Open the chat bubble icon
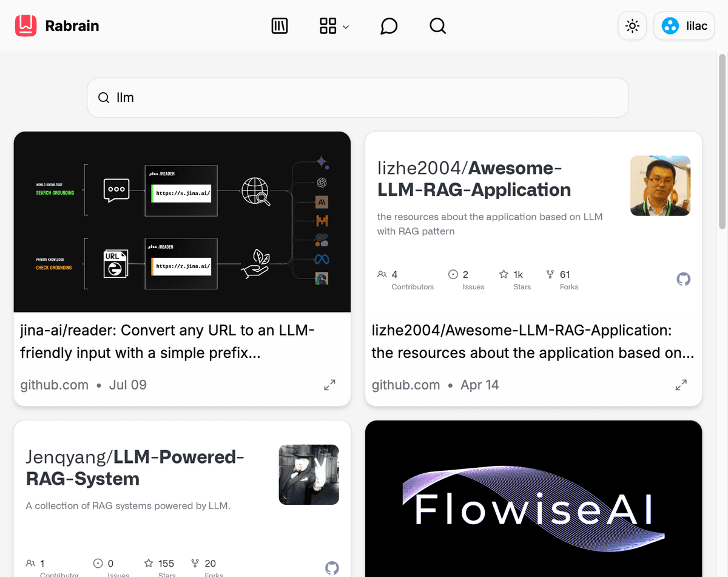 [x=389, y=26]
